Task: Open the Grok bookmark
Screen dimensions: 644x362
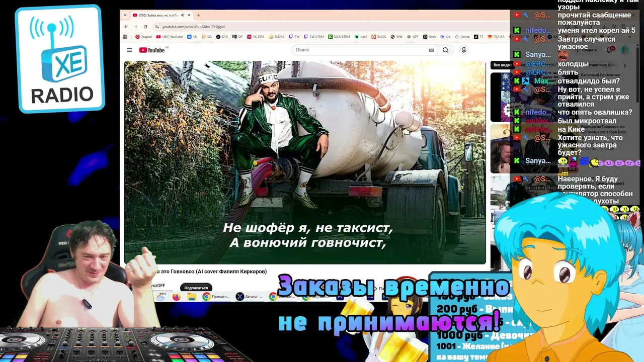Action: (429, 37)
